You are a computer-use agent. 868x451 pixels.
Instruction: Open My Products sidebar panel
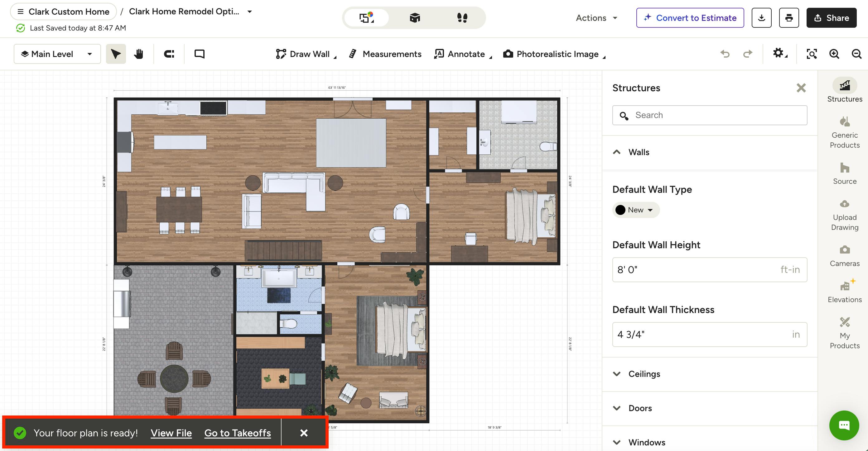[844, 333]
